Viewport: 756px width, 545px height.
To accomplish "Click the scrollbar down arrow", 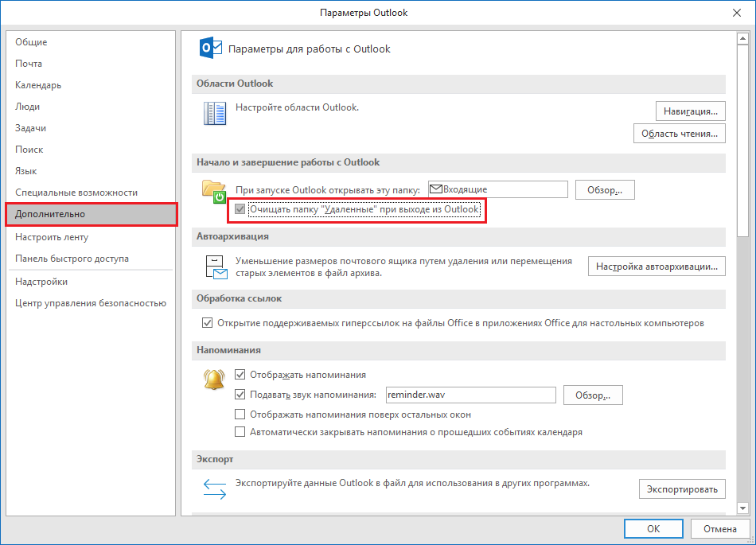I will [742, 508].
